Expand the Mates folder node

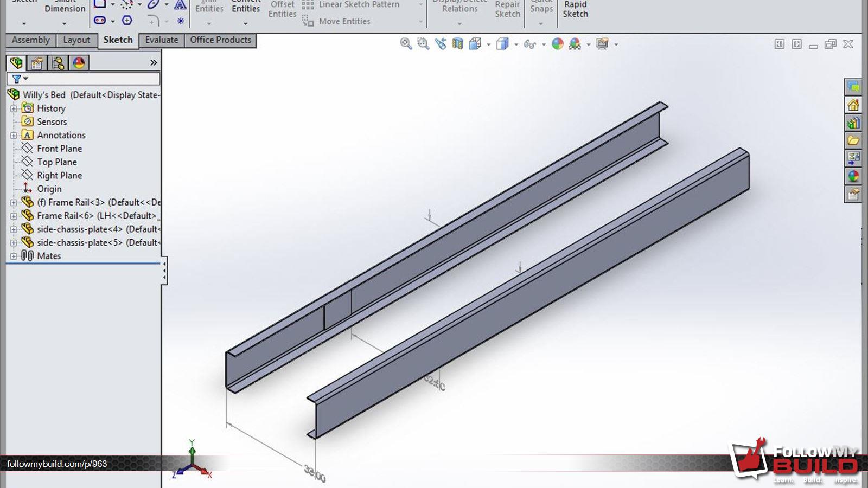(x=14, y=256)
